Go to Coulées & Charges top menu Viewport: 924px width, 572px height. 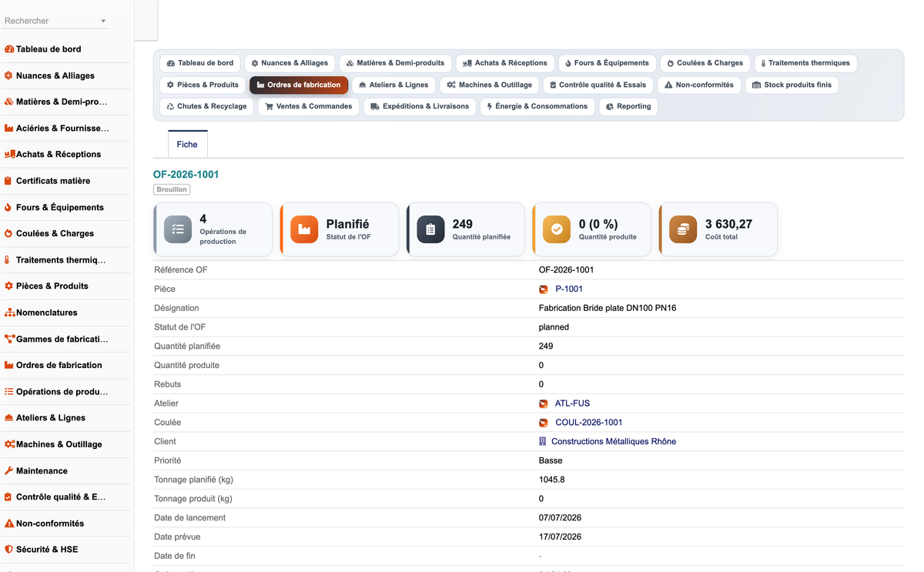(705, 63)
